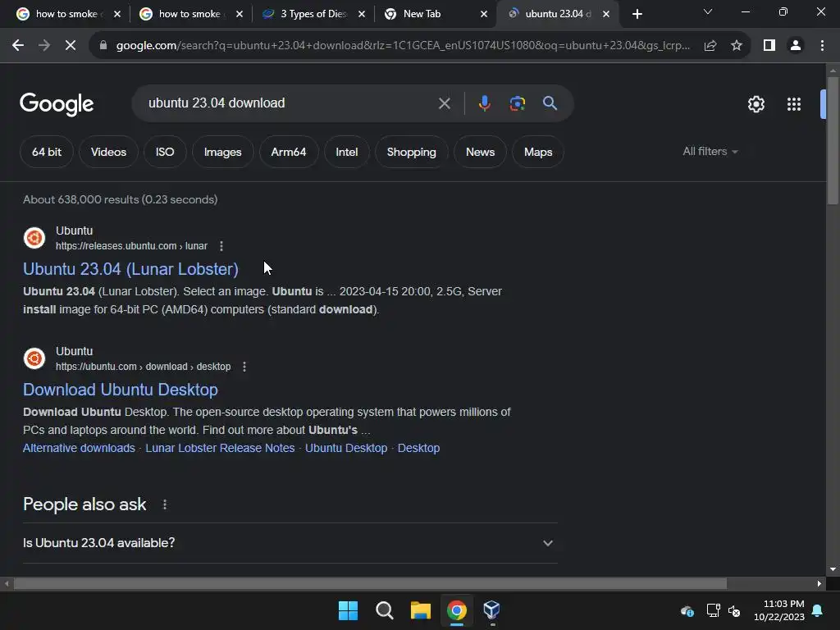
Task: Filter results by 64 bit
Action: pyautogui.click(x=47, y=152)
